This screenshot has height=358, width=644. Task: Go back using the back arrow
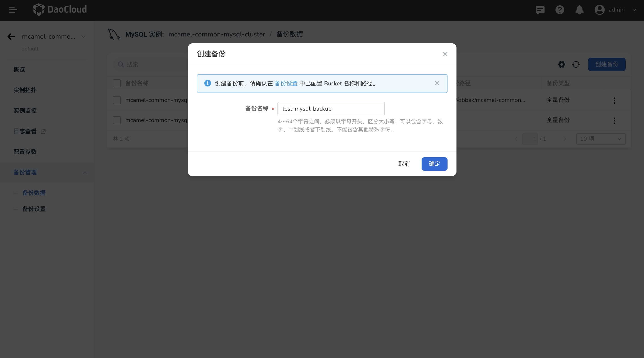(11, 36)
